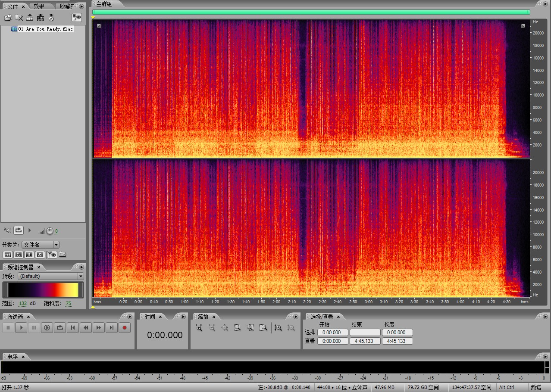Select the 主群组 tab
This screenshot has height=392, width=551.
pyautogui.click(x=103, y=4)
